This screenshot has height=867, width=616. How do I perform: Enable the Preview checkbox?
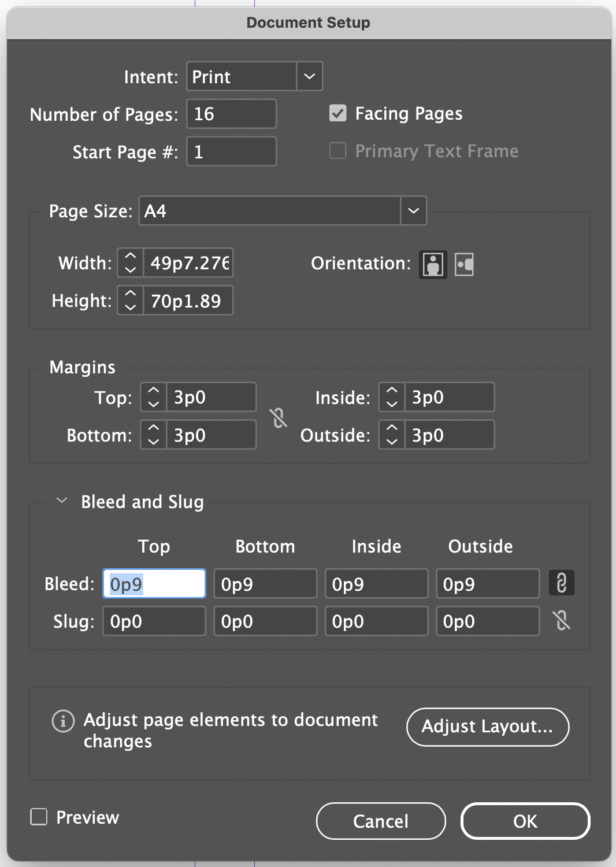[39, 817]
